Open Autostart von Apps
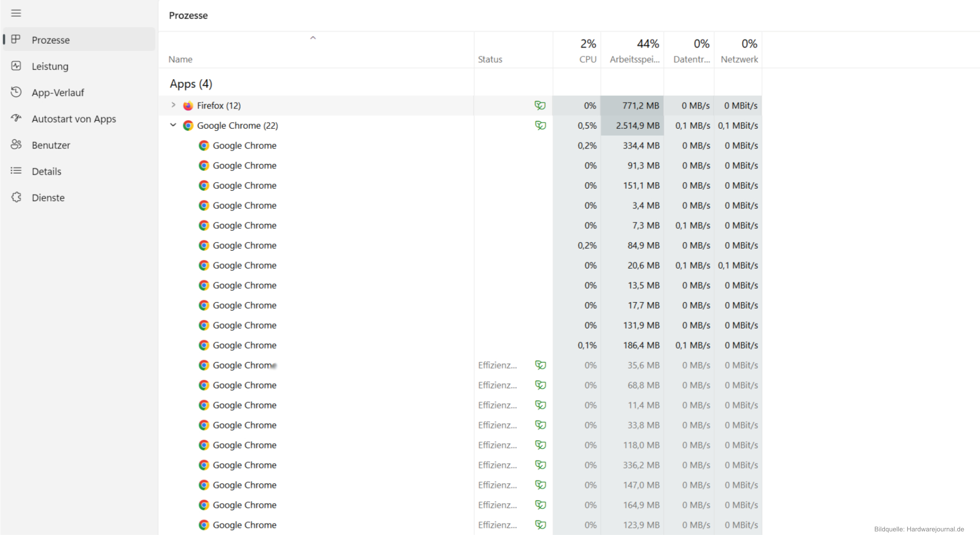The height and width of the screenshot is (535, 980). coord(79,118)
